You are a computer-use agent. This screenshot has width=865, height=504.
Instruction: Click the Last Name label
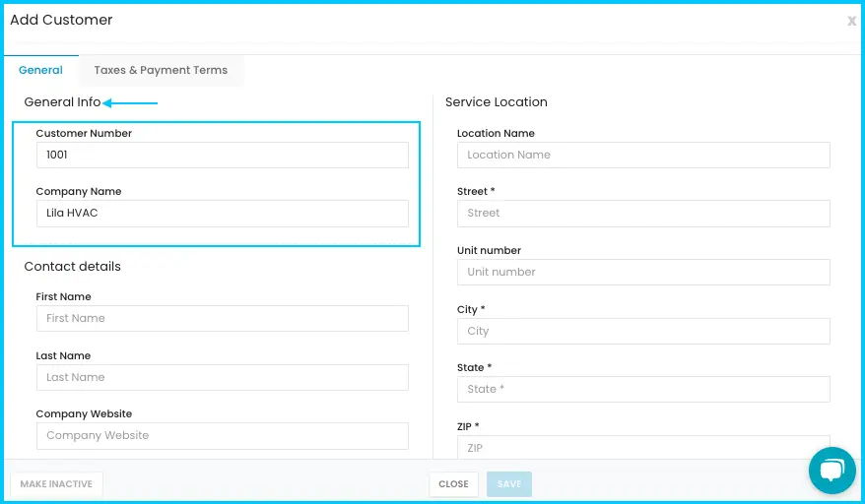[x=63, y=355]
